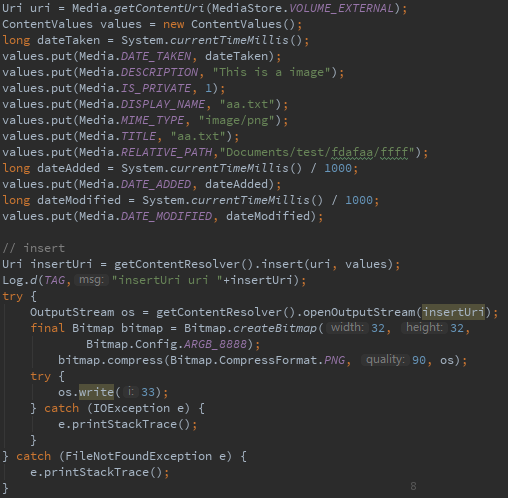508x498 pixels.
Task: Click the width: parameter hint
Action: (347, 328)
